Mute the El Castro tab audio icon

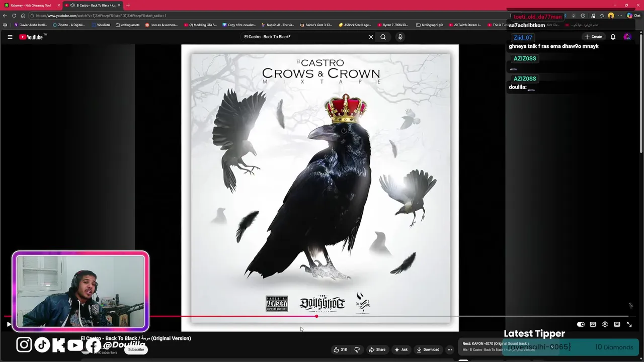tap(72, 5)
